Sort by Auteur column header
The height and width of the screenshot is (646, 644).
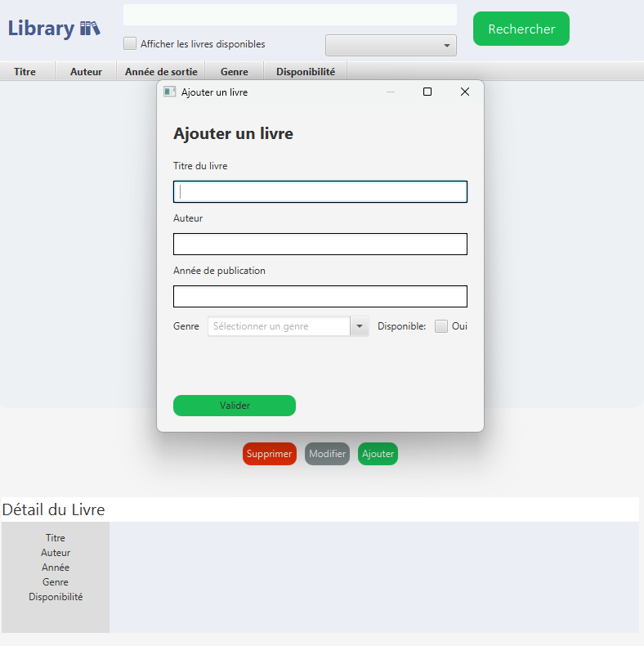tap(86, 72)
